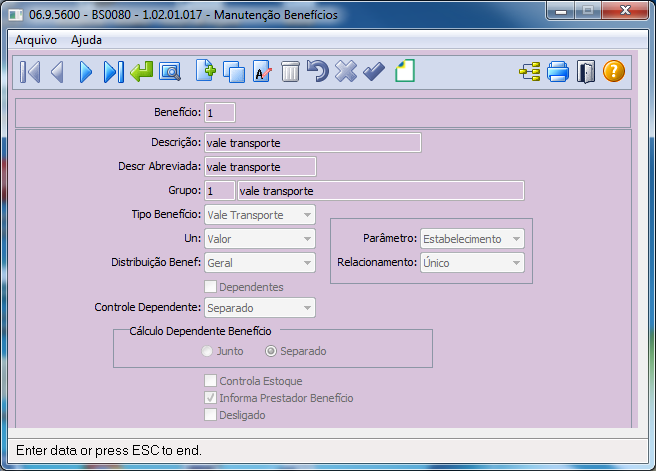Image resolution: width=656 pixels, height=471 pixels.
Task: Open the Arquivo menu
Action: click(36, 40)
